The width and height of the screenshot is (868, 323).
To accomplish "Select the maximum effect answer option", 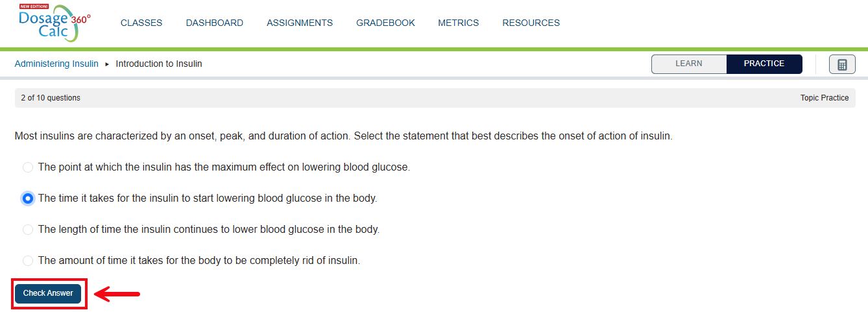I will tap(28, 167).
